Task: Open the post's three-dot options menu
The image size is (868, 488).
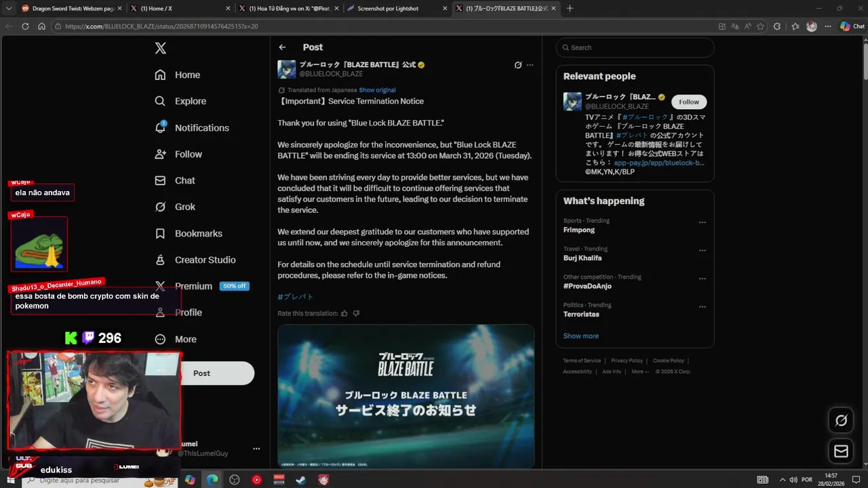Action: 530,65
